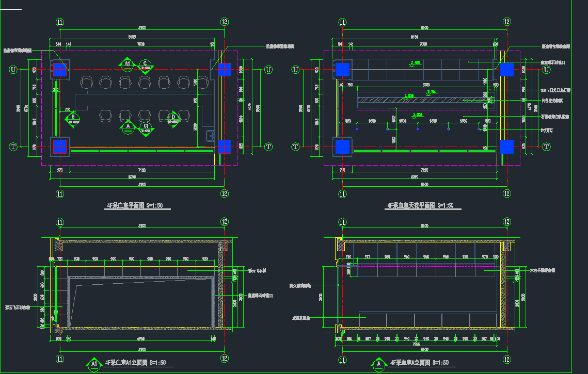The image size is (588, 374).
Task: Select the U grid bubble left of floor plan
Action: click(13, 70)
